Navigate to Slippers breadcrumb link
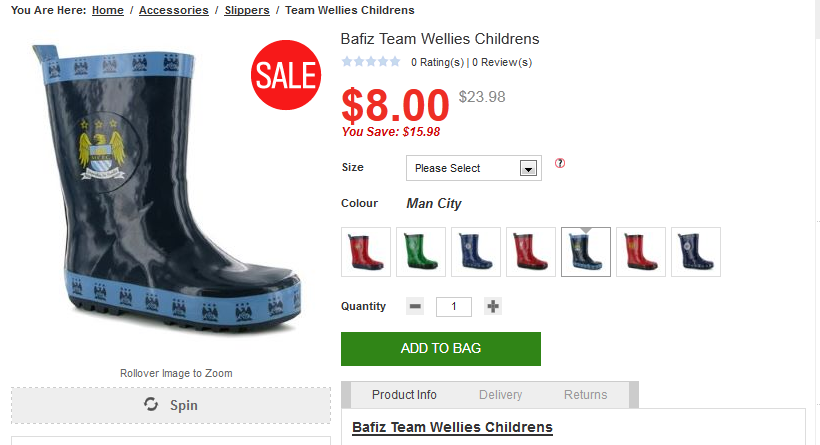Image resolution: width=820 pixels, height=445 pixels. (x=247, y=10)
